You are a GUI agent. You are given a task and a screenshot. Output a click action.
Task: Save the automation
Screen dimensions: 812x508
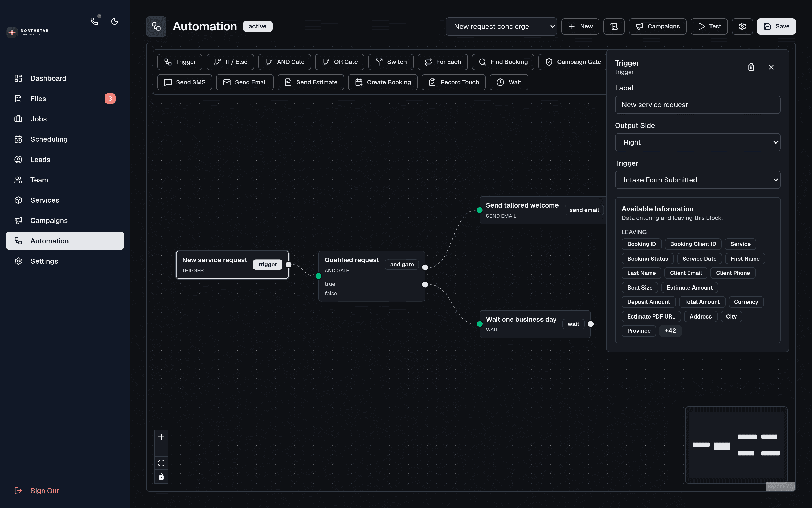776,26
